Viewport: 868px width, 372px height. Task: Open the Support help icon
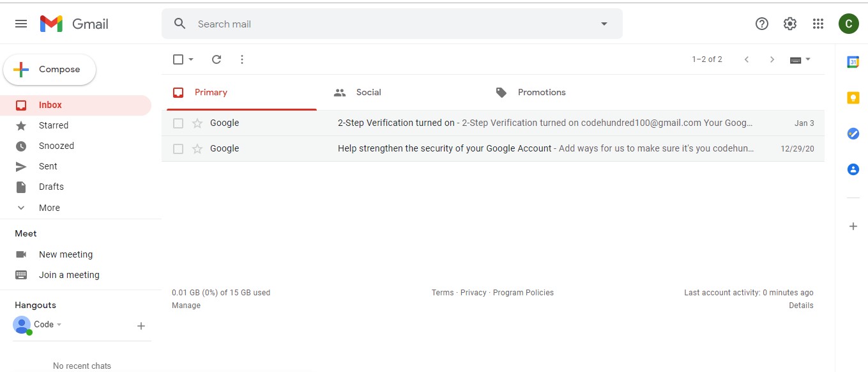coord(762,24)
